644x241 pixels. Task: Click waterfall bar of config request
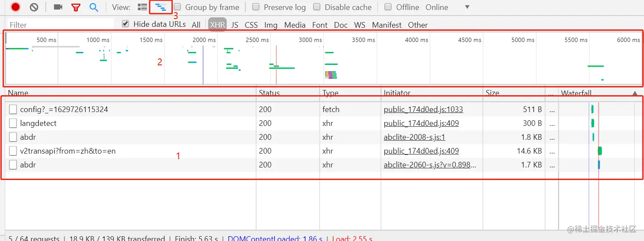pos(592,109)
